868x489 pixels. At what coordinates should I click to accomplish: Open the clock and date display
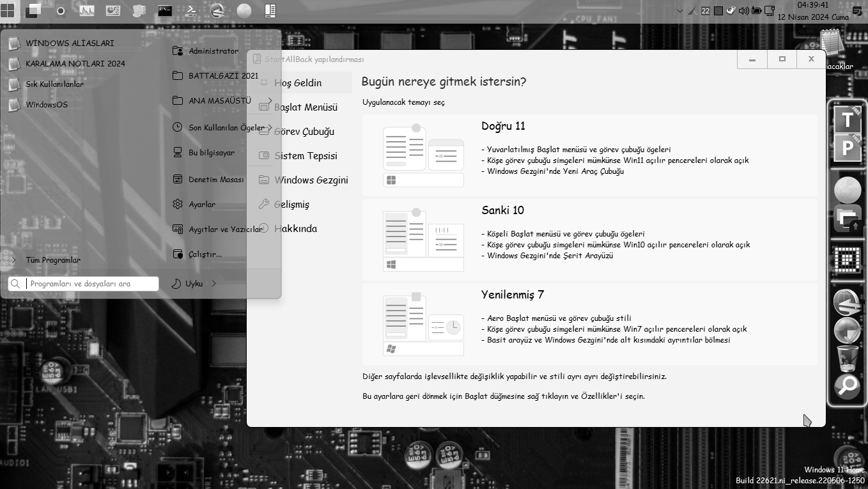tap(813, 11)
